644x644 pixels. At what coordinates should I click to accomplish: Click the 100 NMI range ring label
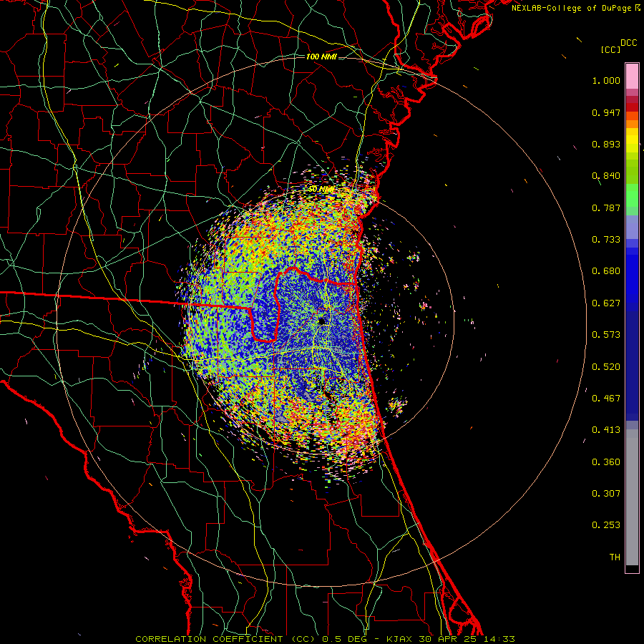[x=321, y=57]
